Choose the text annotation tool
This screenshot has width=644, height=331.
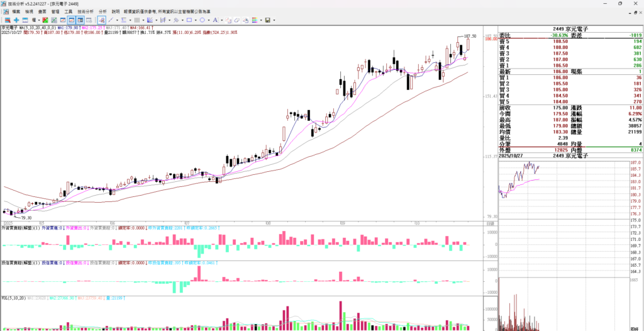tap(214, 20)
